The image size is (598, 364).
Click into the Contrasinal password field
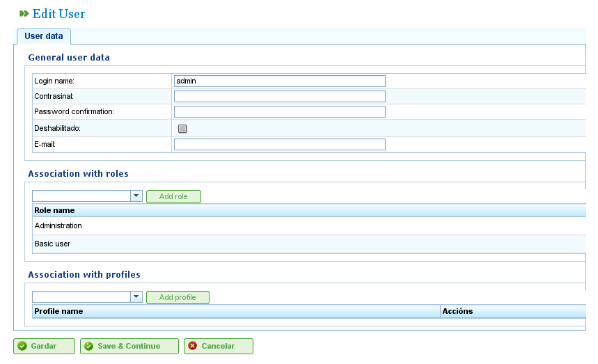280,97
